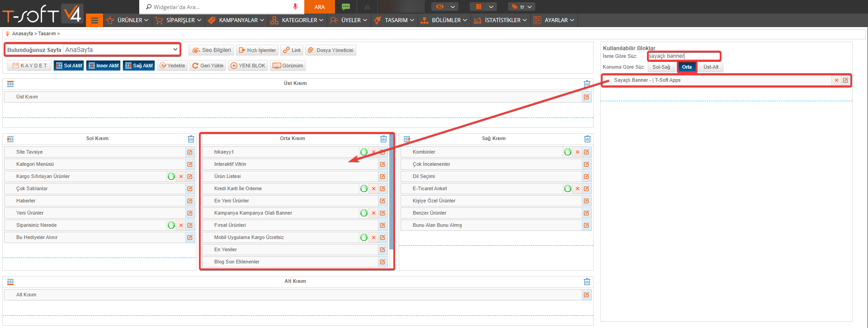The height and width of the screenshot is (328, 868).
Task: Delete the Kombinler block
Action: tap(577, 152)
